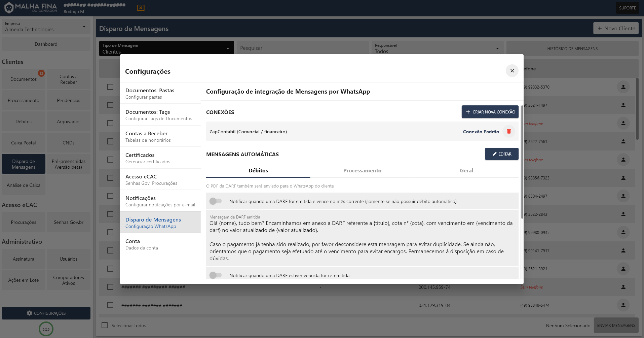Enable notification when DARF is emitted

(x=216, y=201)
